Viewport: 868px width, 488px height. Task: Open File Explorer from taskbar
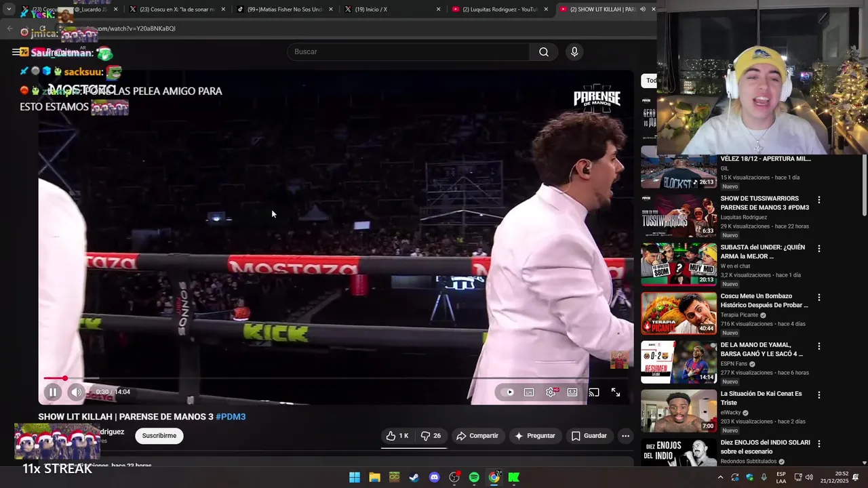[x=374, y=477]
